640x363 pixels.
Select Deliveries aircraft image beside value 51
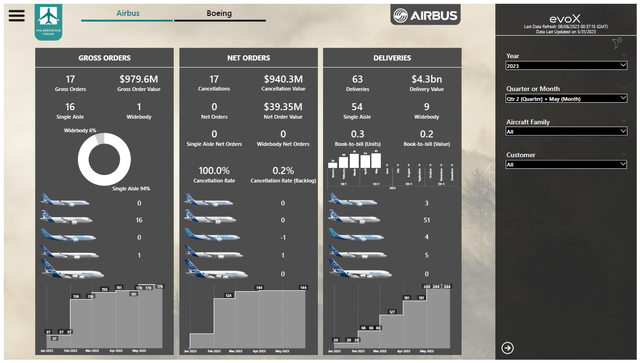coord(354,218)
